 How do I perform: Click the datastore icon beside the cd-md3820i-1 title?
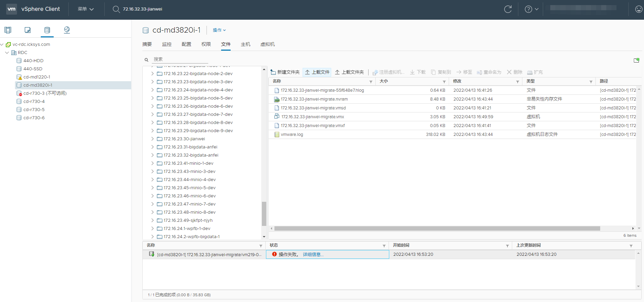(146, 30)
